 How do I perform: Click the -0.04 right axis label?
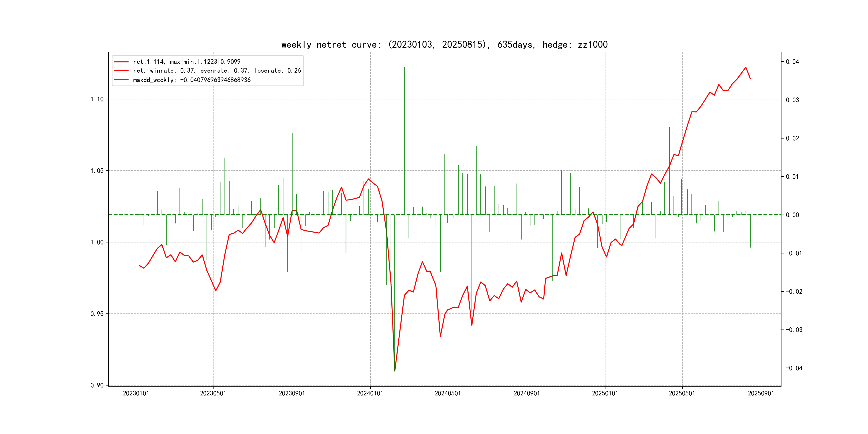click(x=794, y=368)
